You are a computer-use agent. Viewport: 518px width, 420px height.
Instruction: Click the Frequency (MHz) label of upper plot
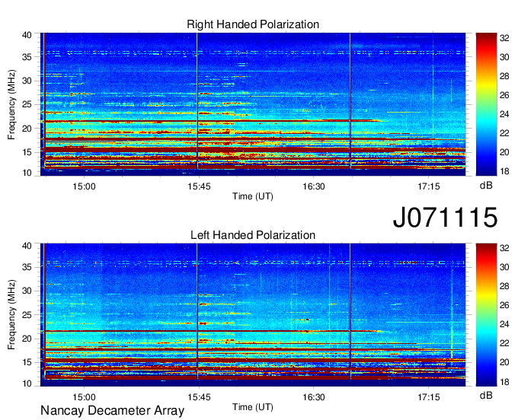pos(11,104)
